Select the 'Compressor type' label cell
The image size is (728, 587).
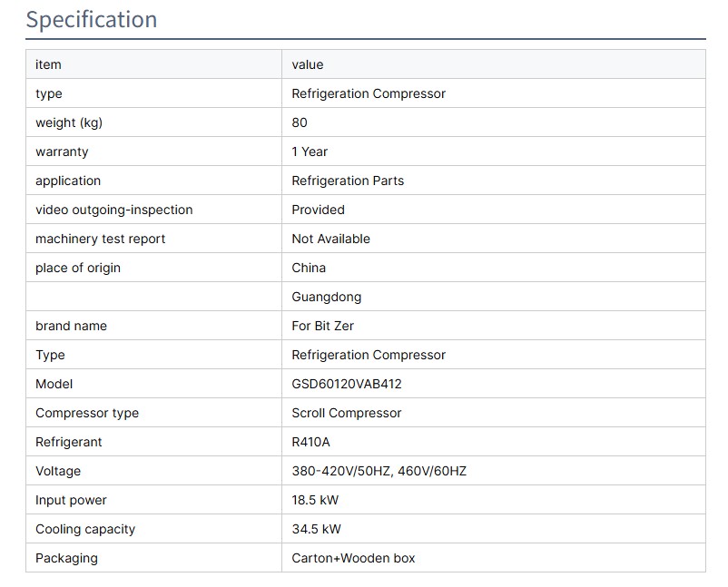(x=87, y=413)
